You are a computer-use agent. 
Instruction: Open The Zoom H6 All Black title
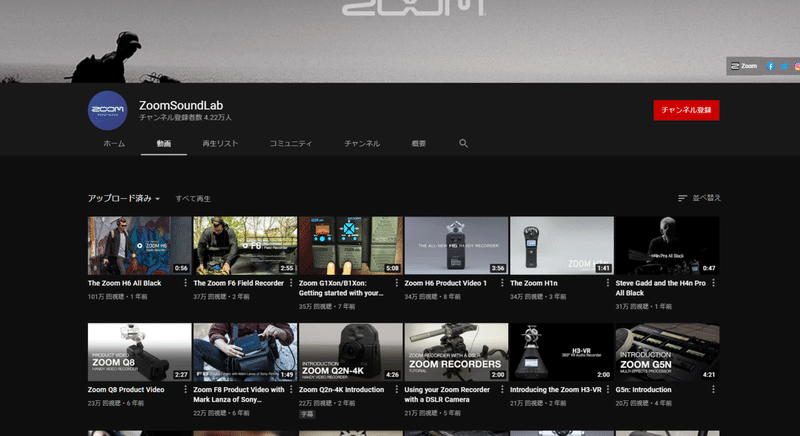point(124,283)
